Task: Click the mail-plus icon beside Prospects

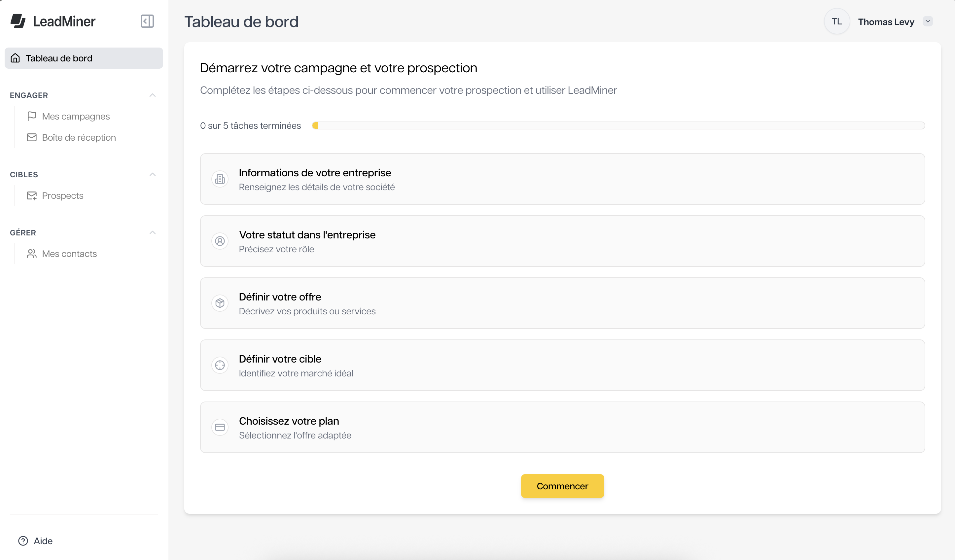Action: coord(31,196)
